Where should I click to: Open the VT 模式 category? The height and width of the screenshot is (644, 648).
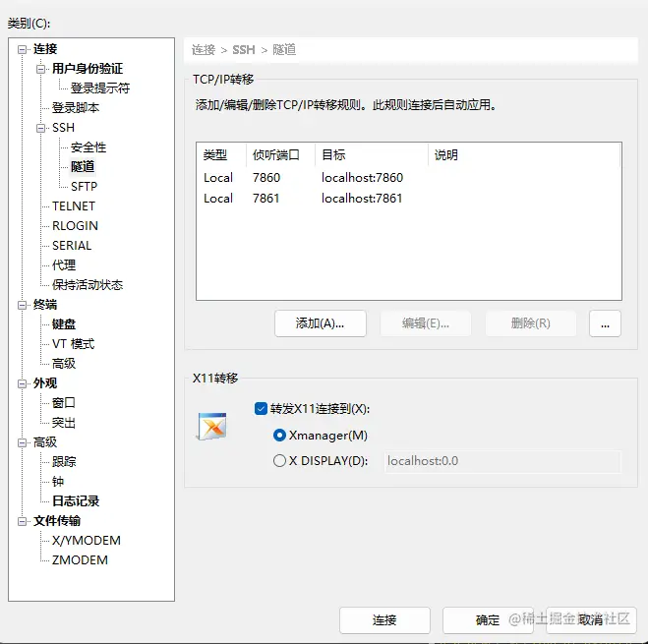73,344
